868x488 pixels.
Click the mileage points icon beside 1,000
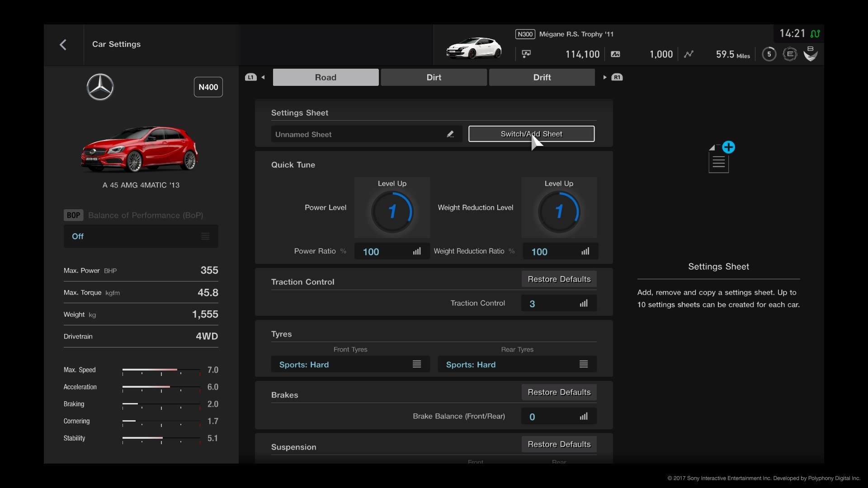click(x=615, y=54)
